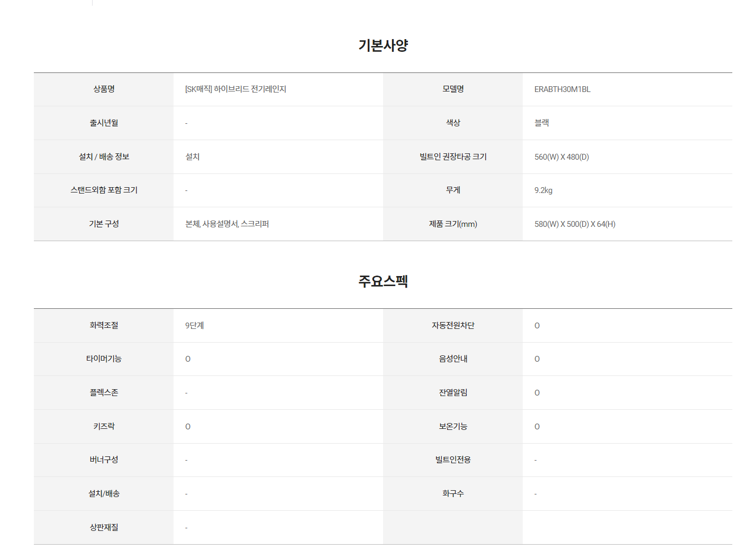754x560 pixels.
Task: Select the 580(W) X 500(D) X 64(H) value
Action: point(575,224)
